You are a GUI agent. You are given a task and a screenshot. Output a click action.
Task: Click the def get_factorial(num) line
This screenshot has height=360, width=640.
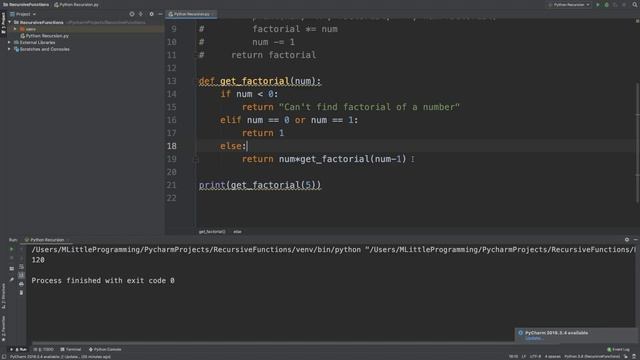click(260, 81)
